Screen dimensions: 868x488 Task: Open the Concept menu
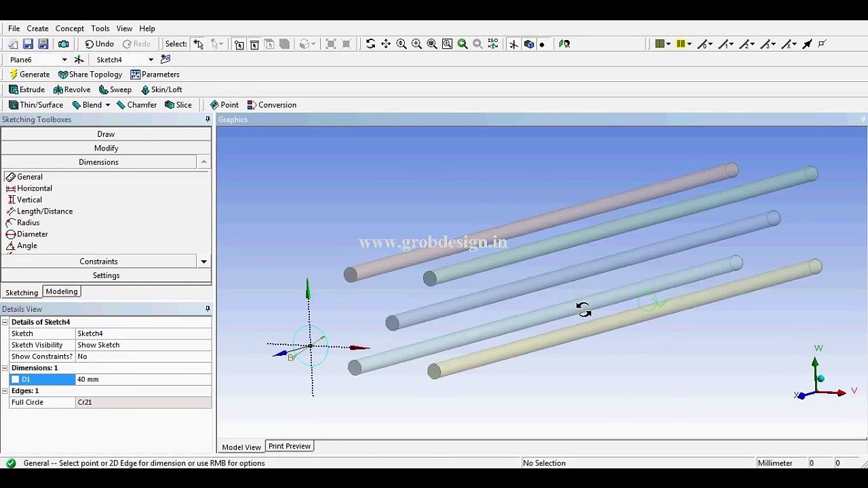point(70,28)
